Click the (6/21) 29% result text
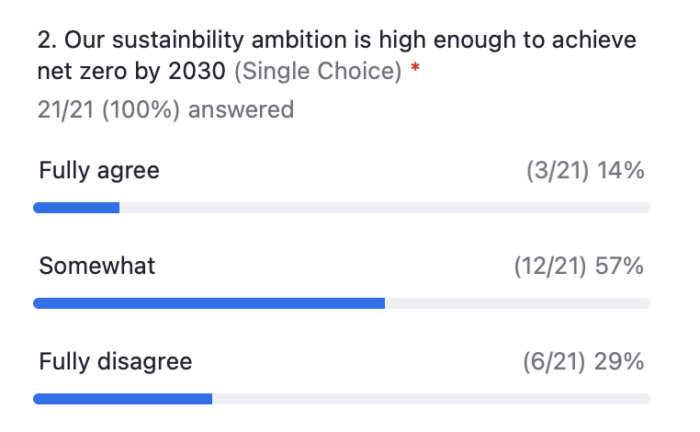 [583, 362]
